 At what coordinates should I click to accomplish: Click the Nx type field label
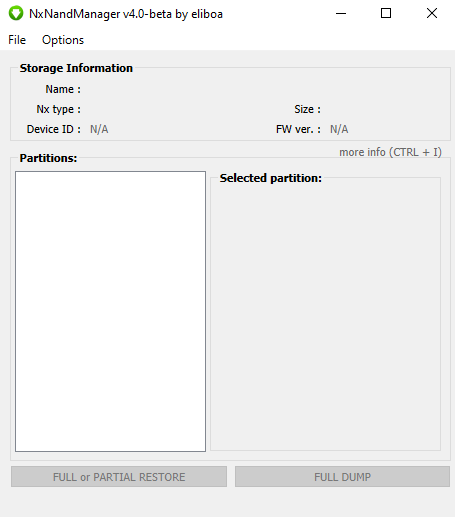(x=59, y=109)
